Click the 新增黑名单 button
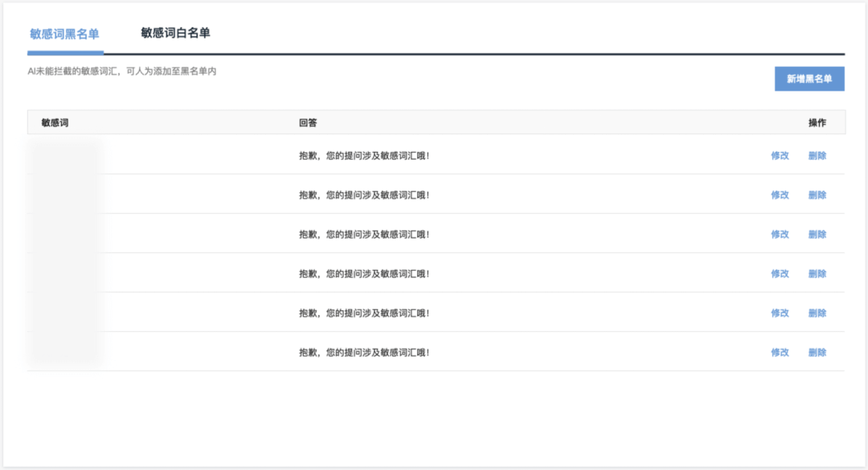The image size is (868, 470). 809,79
